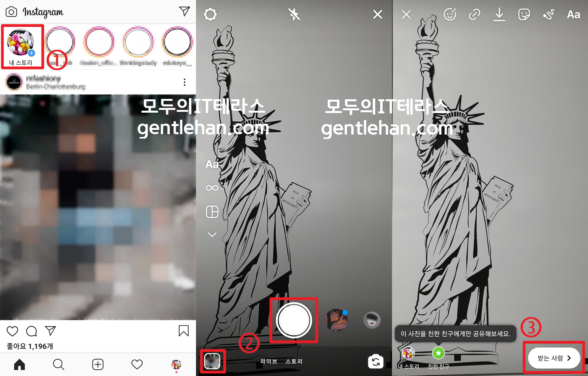Select the Layout grid mode
This screenshot has height=376, width=588.
point(212,212)
